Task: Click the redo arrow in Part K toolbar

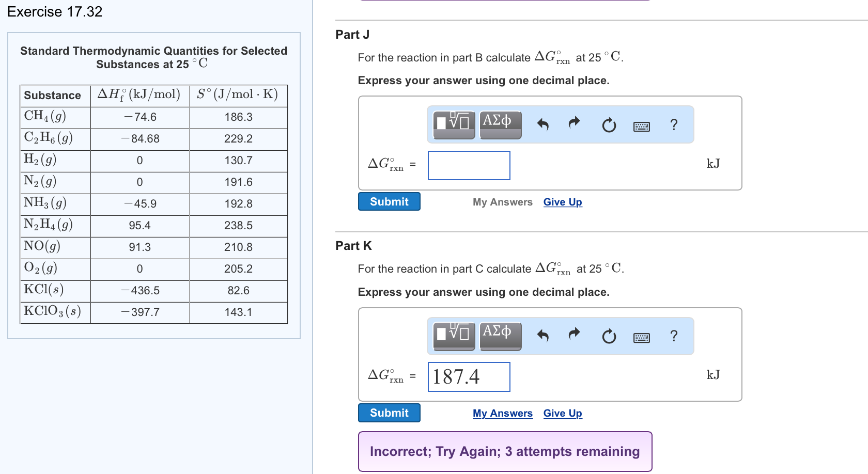Action: tap(574, 335)
